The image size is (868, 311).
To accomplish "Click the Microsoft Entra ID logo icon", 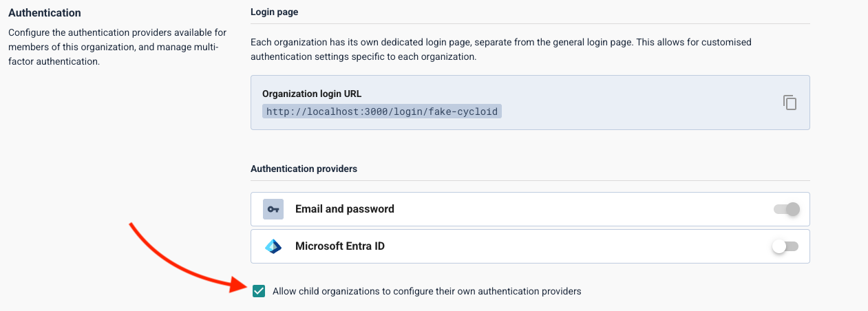I will 273,246.
